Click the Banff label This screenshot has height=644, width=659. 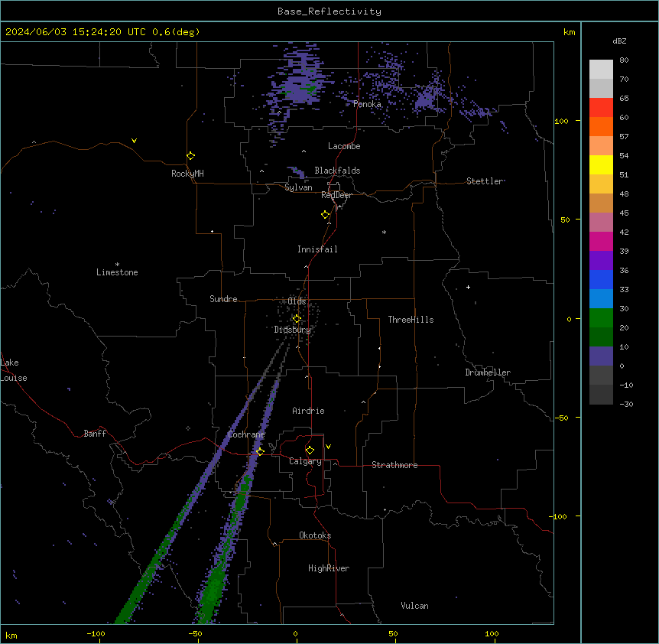coord(95,434)
